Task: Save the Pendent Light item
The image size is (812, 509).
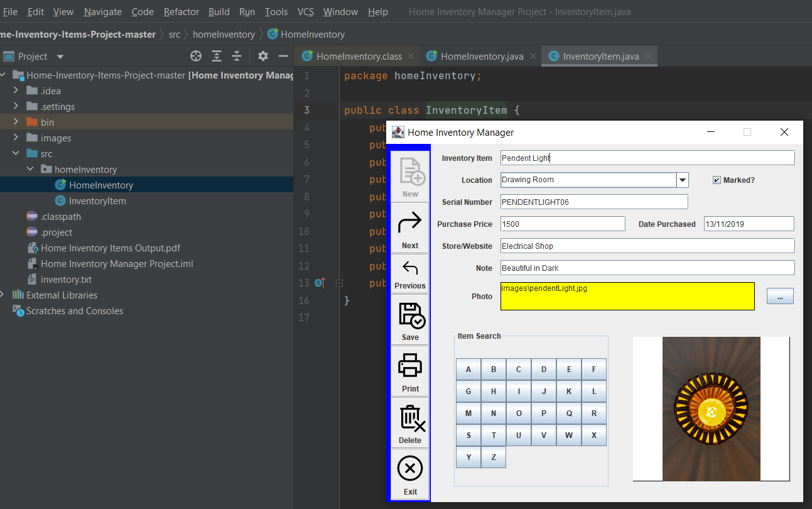Action: click(x=409, y=319)
